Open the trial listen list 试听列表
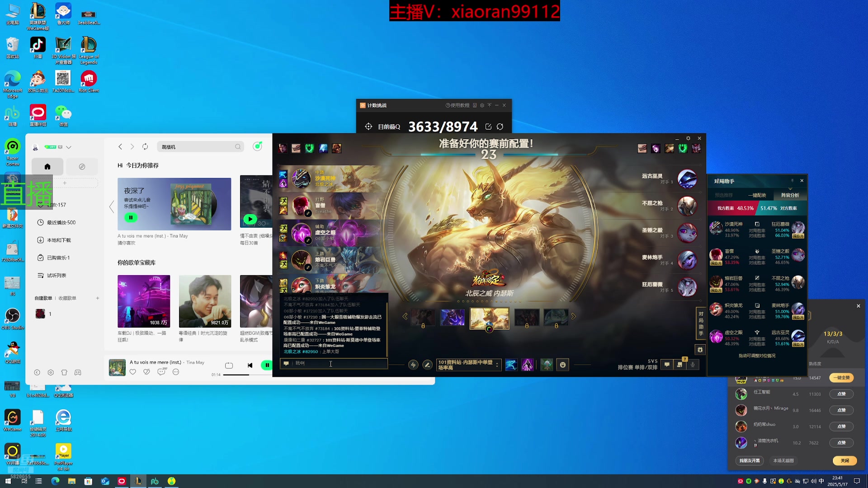The width and height of the screenshot is (868, 488). (x=52, y=276)
